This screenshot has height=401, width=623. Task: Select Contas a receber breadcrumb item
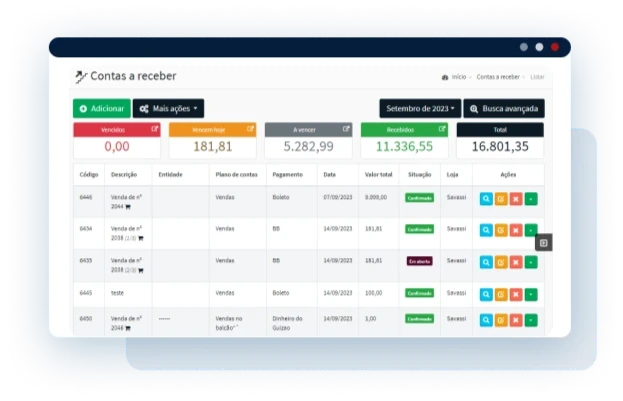tap(497, 77)
